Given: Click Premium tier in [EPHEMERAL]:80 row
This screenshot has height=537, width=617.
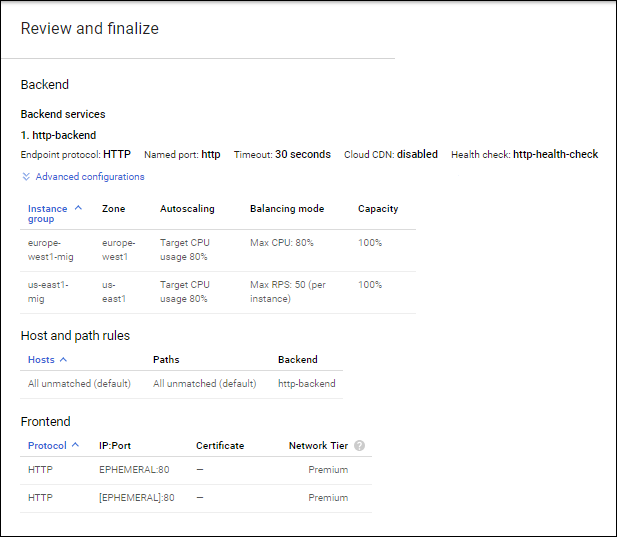Looking at the screenshot, I should point(328,498).
